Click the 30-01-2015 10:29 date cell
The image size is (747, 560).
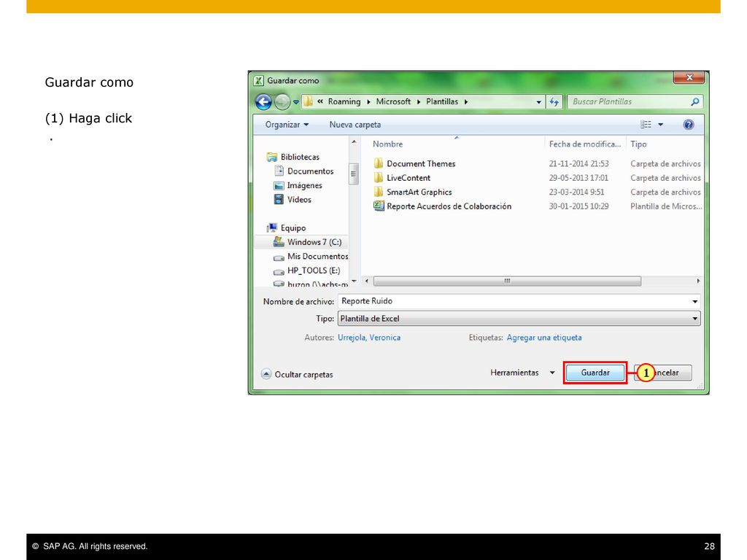[578, 206]
